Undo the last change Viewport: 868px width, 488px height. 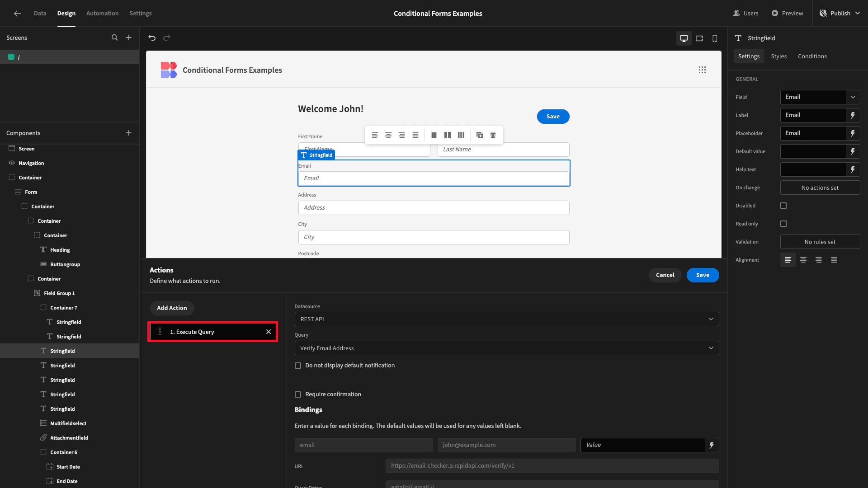[x=152, y=38]
